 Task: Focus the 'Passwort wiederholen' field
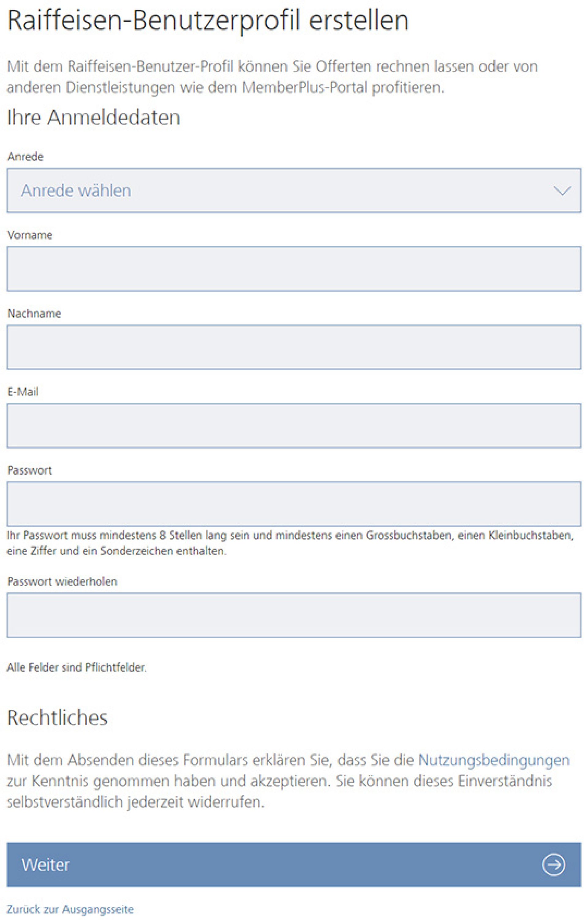[x=293, y=615]
